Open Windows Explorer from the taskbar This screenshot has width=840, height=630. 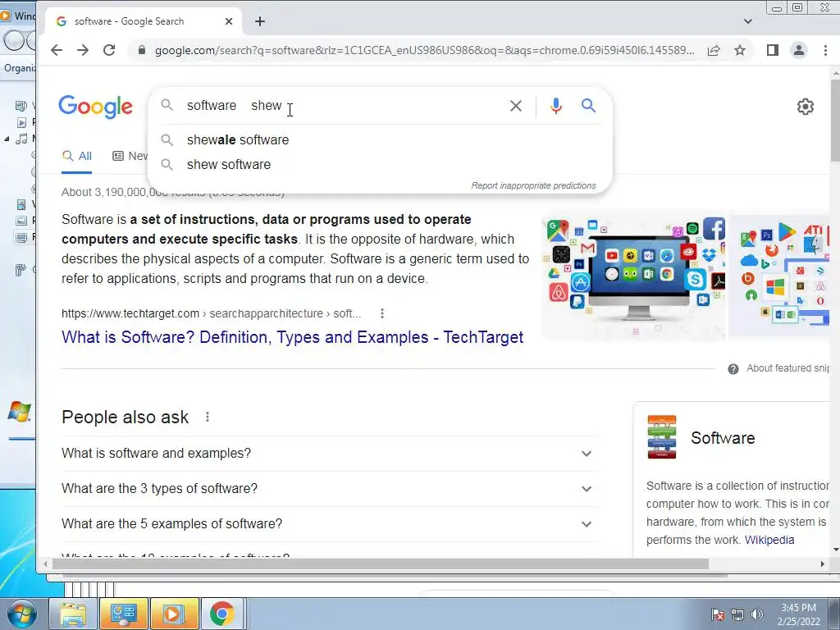pos(73,614)
